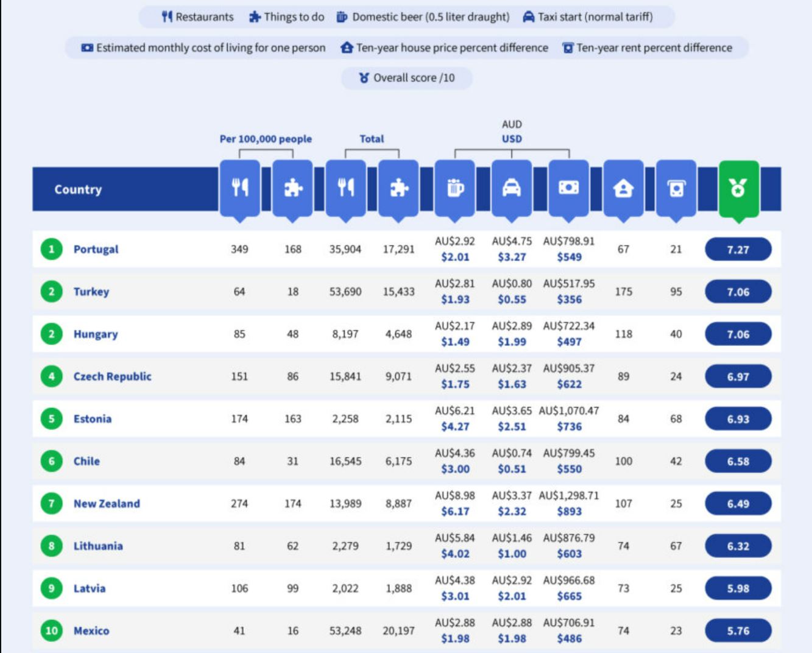
Task: Click the rent difference column header icon
Action: click(x=676, y=189)
